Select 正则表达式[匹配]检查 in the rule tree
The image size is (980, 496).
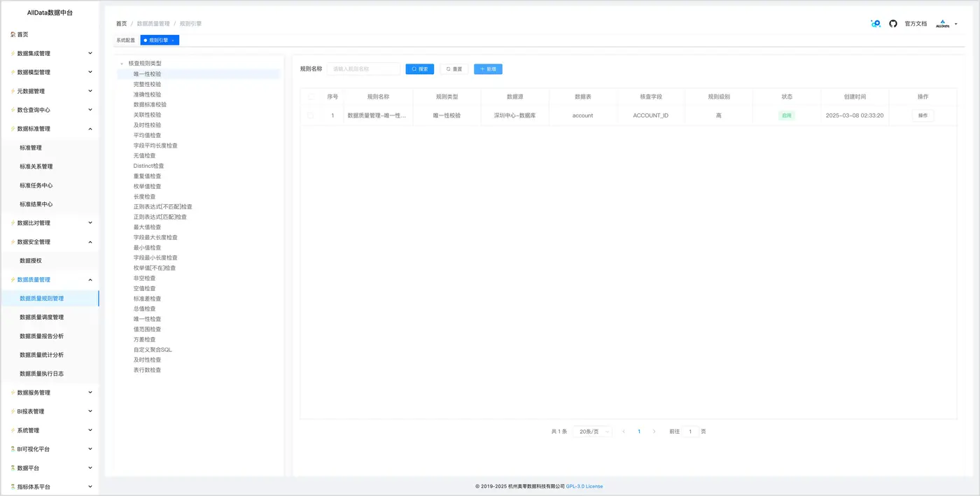[x=160, y=217]
